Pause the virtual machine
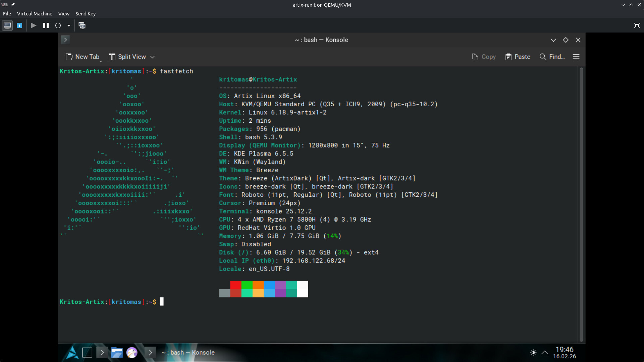This screenshot has height=362, width=644. tap(46, 25)
